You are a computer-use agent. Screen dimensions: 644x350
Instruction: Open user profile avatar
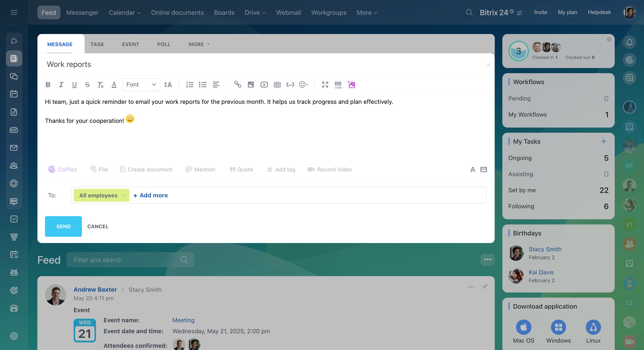click(x=629, y=12)
